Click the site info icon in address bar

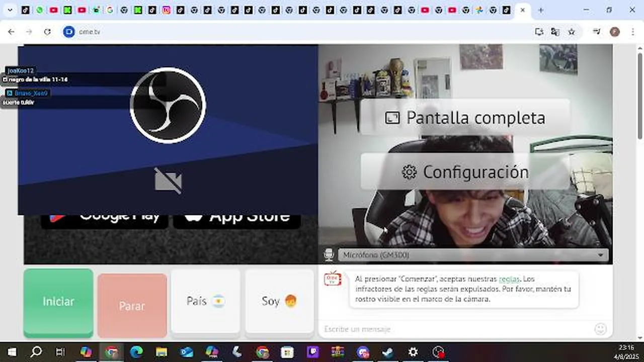[x=69, y=32]
